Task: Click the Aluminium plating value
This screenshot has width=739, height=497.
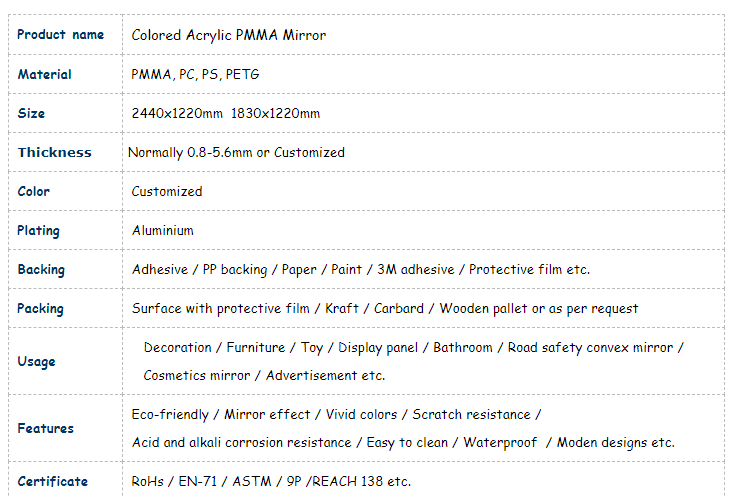Action: coord(163,230)
